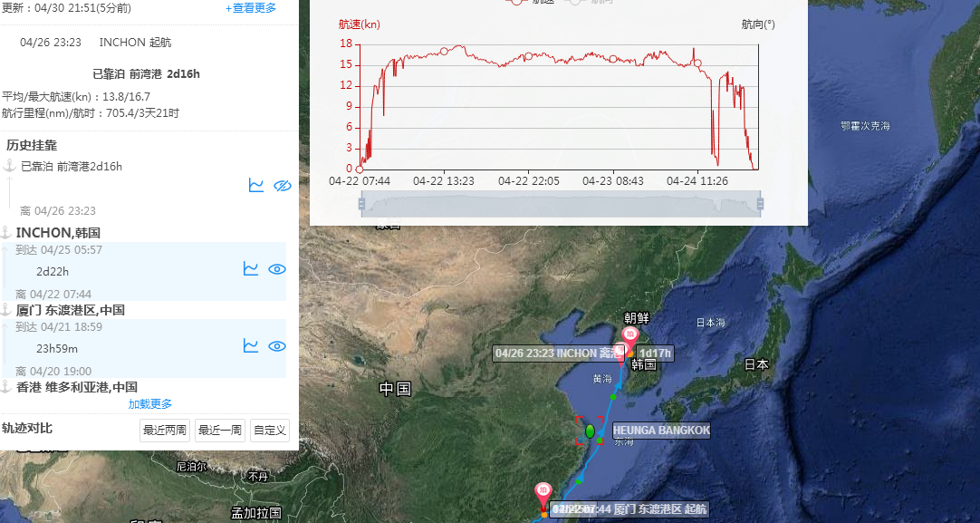
Task: Choose 自定义 track comparison range
Action: coord(270,431)
